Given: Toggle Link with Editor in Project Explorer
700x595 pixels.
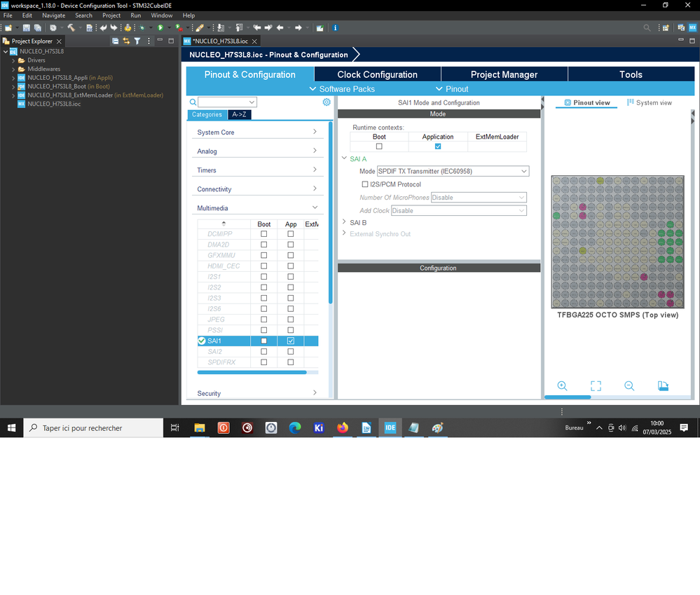Looking at the screenshot, I should 126,41.
